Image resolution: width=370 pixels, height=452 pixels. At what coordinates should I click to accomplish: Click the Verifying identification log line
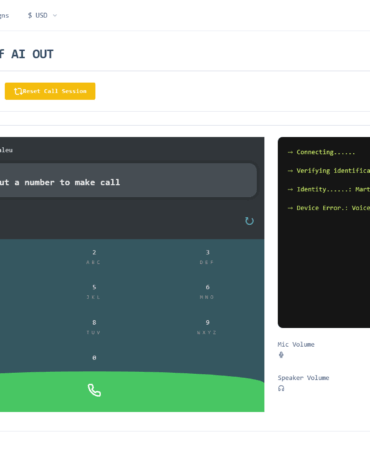[x=329, y=171]
